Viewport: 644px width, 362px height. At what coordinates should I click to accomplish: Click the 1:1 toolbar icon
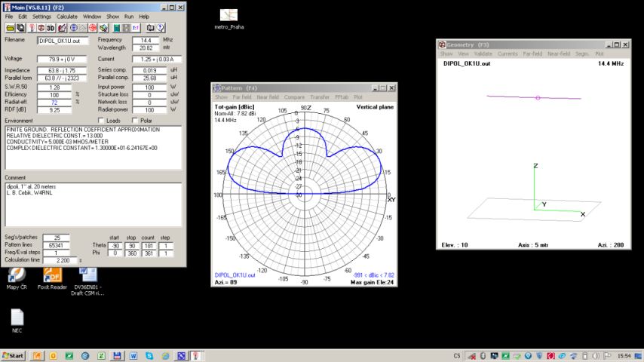(x=136, y=28)
